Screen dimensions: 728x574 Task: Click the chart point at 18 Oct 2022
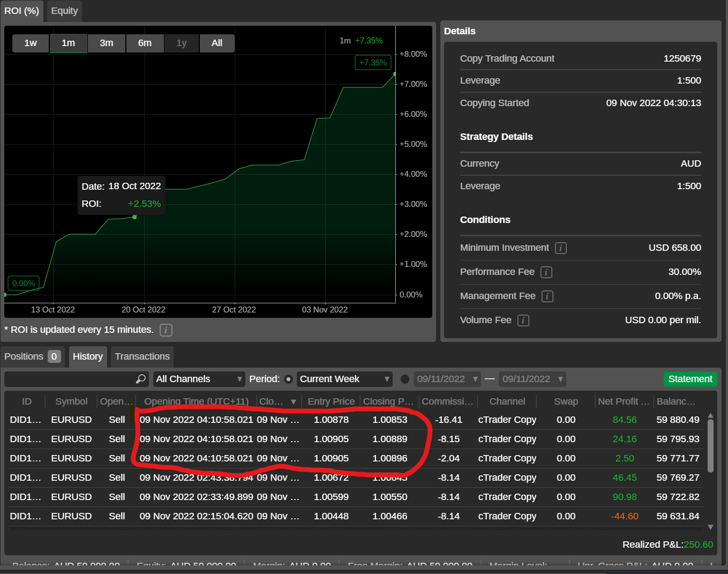[134, 217]
